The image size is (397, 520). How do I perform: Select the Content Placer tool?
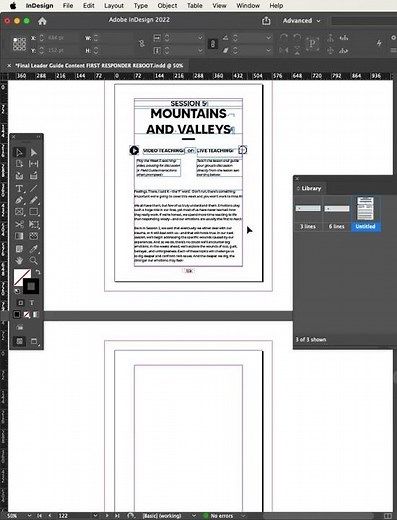34,175
